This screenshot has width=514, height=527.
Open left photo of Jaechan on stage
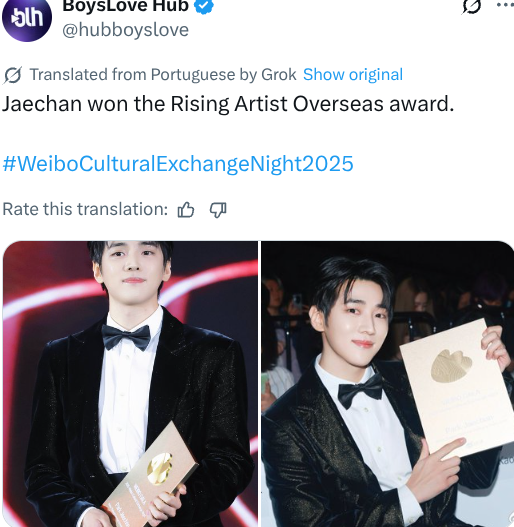coord(130,384)
